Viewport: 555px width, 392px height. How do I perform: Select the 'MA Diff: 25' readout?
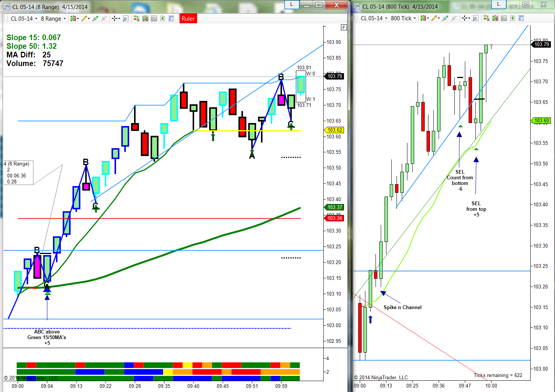[29, 55]
